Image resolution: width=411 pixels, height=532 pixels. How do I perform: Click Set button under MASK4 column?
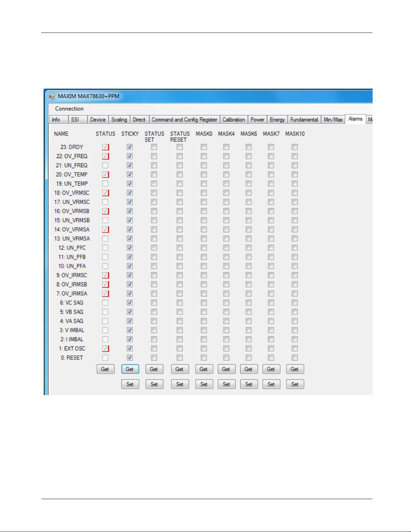pyautogui.click(x=226, y=384)
